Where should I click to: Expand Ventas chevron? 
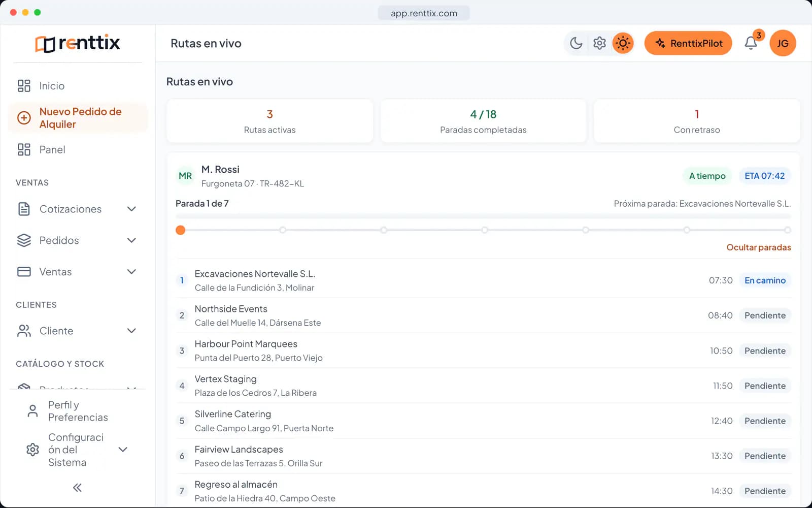coord(131,272)
